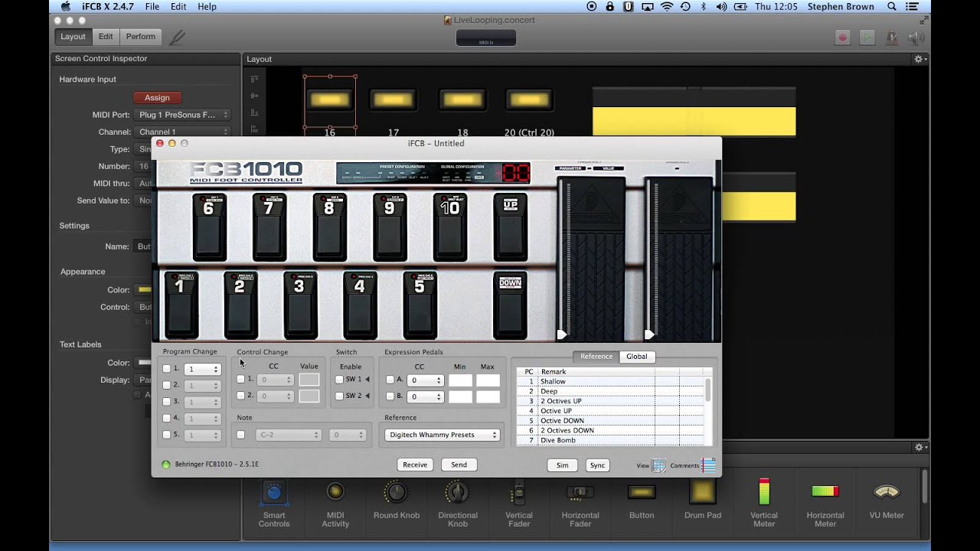The height and width of the screenshot is (551, 980).
Task: Click the Expression Pedal A Min field
Action: [x=460, y=380]
